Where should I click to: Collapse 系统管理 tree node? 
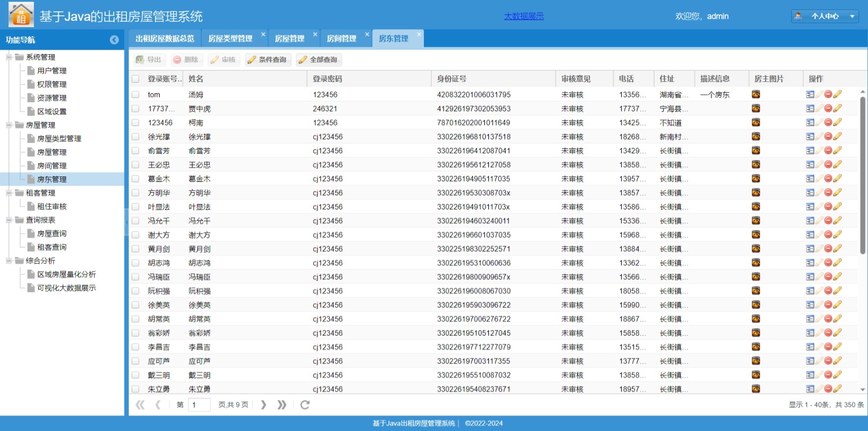point(9,57)
